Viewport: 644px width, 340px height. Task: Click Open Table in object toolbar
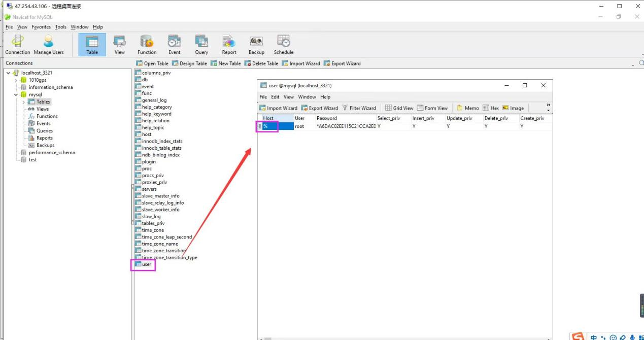click(152, 63)
